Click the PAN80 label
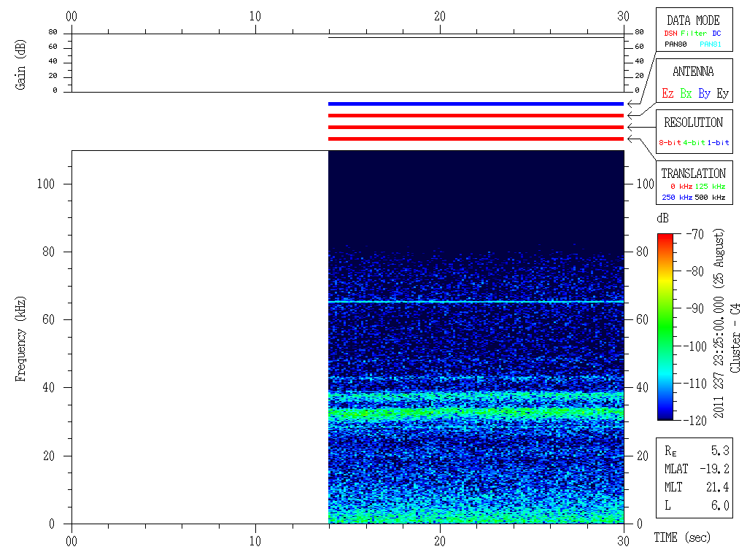 676,44
